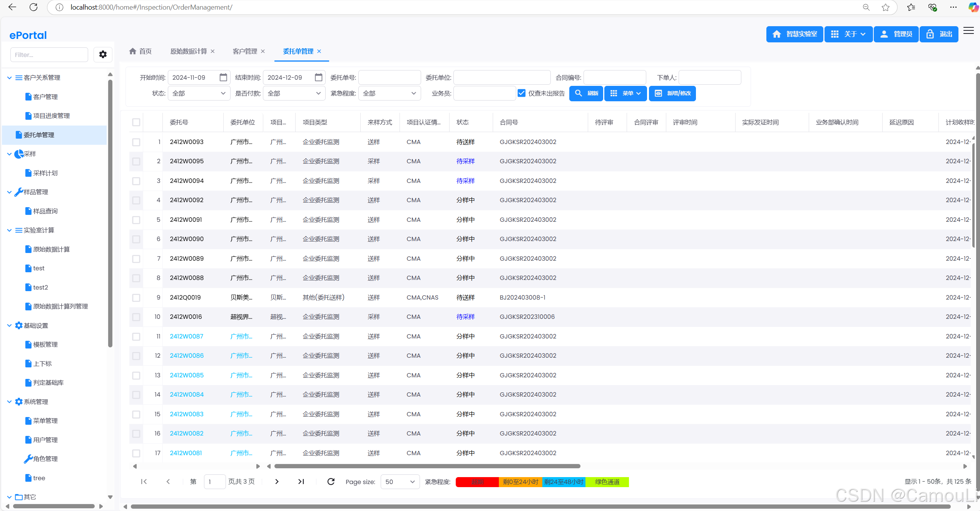Close the 客户管理 tab with its X
The width and height of the screenshot is (980, 511).
click(263, 51)
